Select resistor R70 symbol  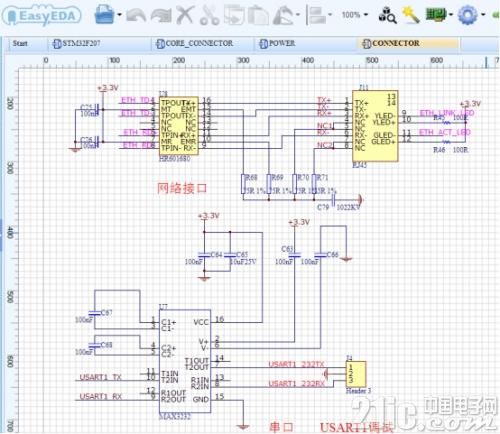point(294,184)
